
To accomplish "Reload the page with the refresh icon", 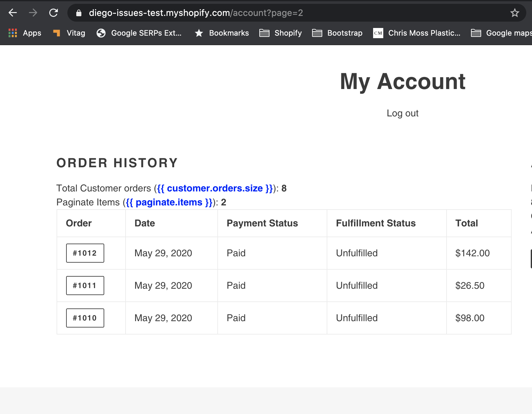I will tap(53, 13).
